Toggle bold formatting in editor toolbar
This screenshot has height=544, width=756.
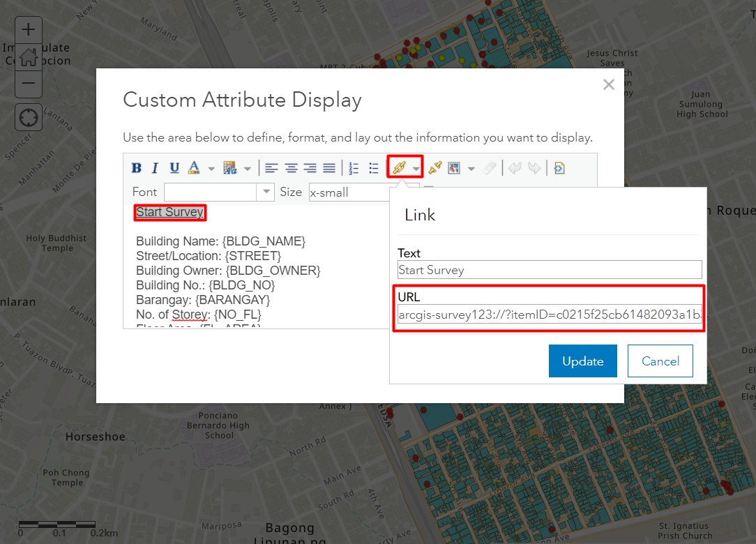pos(137,168)
